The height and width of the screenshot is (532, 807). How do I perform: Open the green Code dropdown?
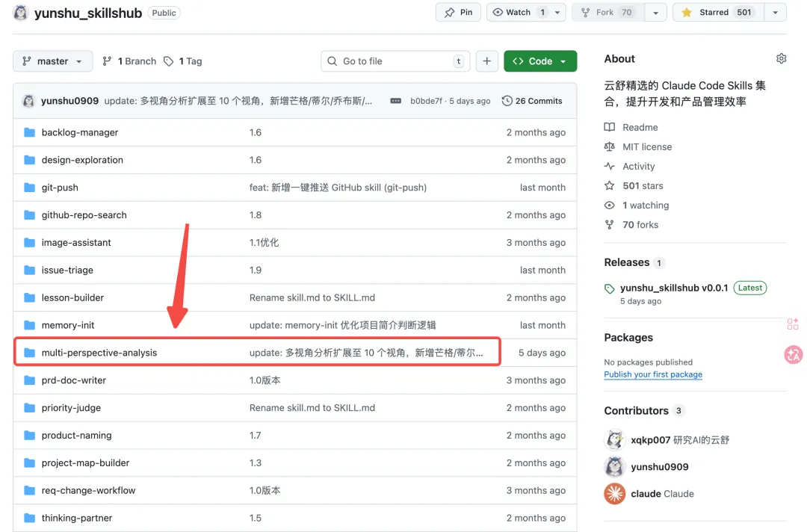coord(539,61)
